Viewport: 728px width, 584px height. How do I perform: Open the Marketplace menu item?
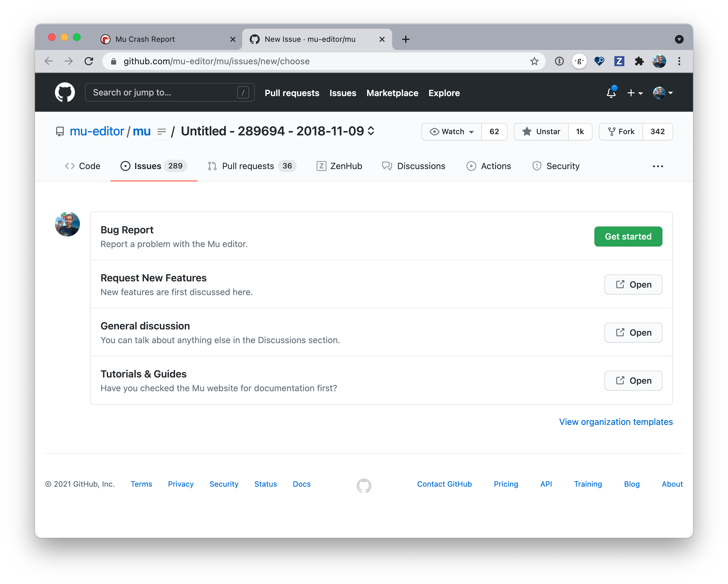tap(392, 93)
